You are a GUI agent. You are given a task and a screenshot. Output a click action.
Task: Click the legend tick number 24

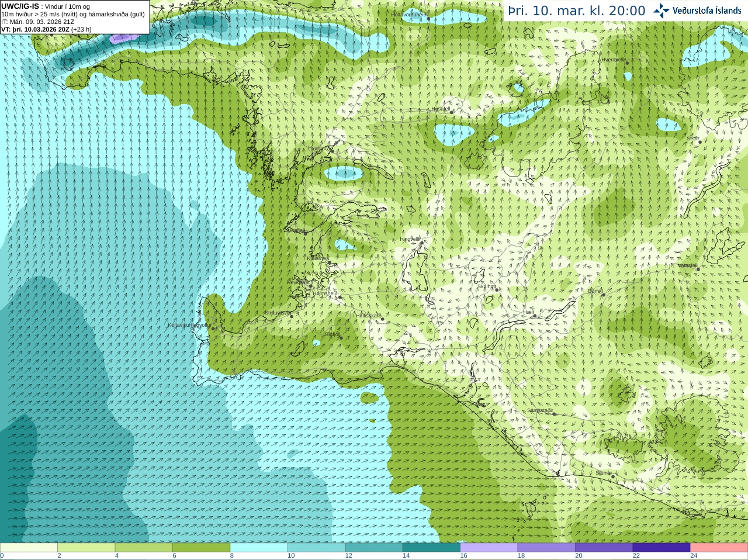[694, 556]
